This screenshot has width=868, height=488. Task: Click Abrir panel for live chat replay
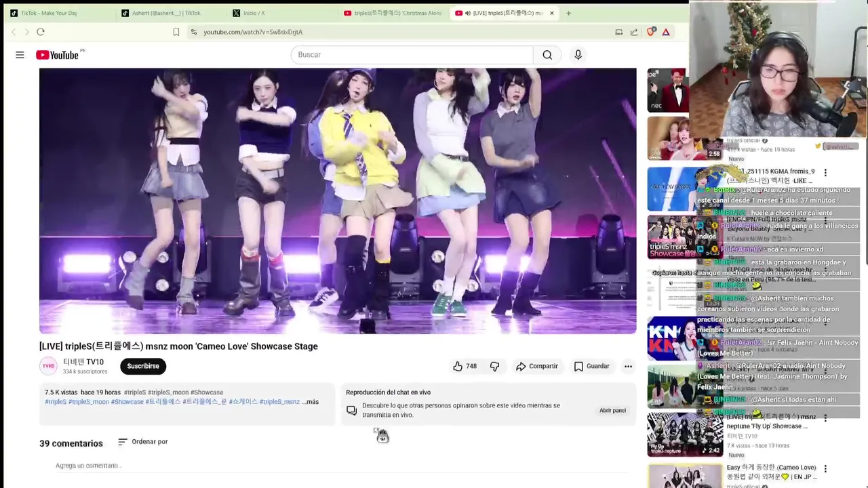point(612,411)
